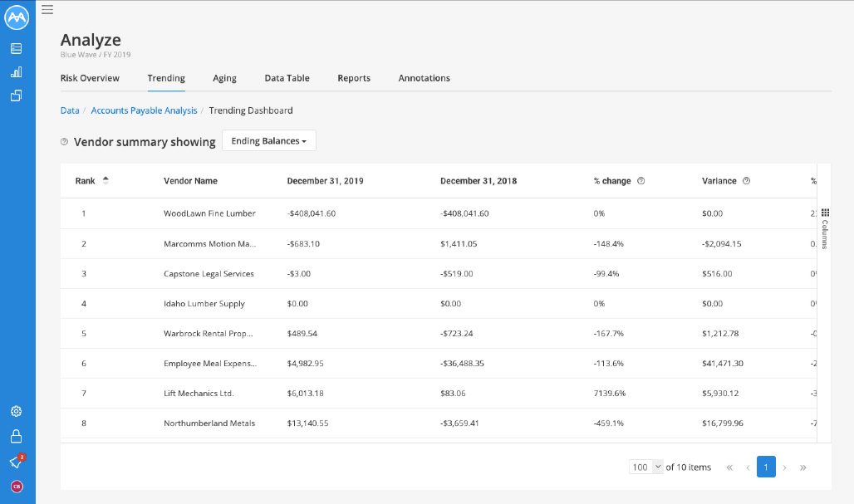Click Accounts Payable Analysis breadcrumb
854x504 pixels.
pos(144,110)
